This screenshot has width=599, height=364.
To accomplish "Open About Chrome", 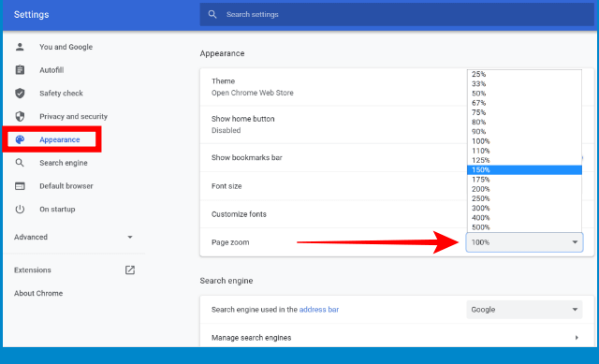I will click(x=38, y=293).
